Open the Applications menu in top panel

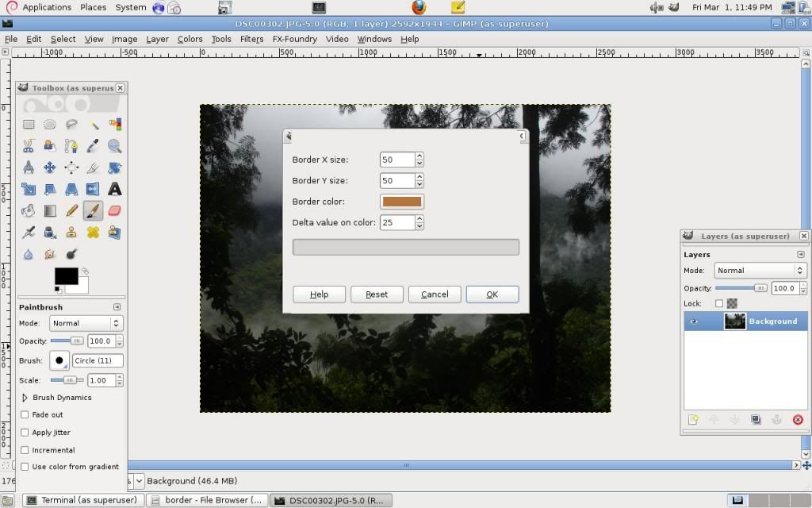click(x=47, y=7)
